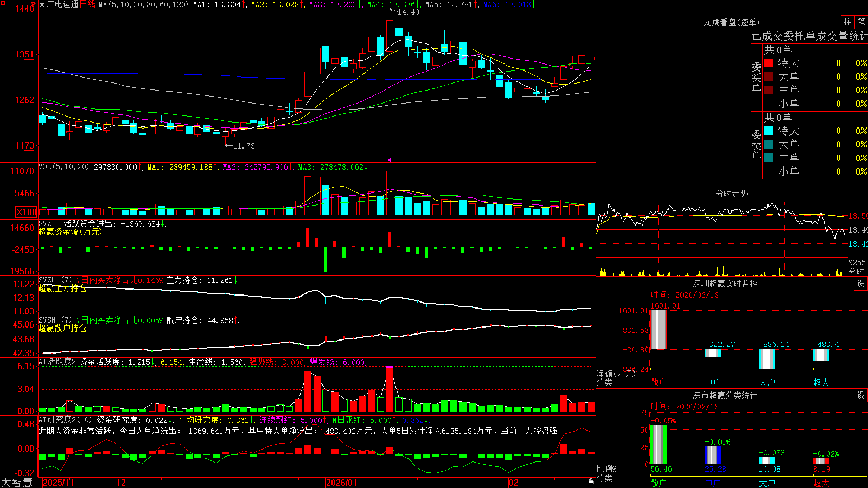Image resolution: width=868 pixels, height=488 pixels.
Task: Click the 散户 bar valued 56.46
Action: [x=659, y=445]
